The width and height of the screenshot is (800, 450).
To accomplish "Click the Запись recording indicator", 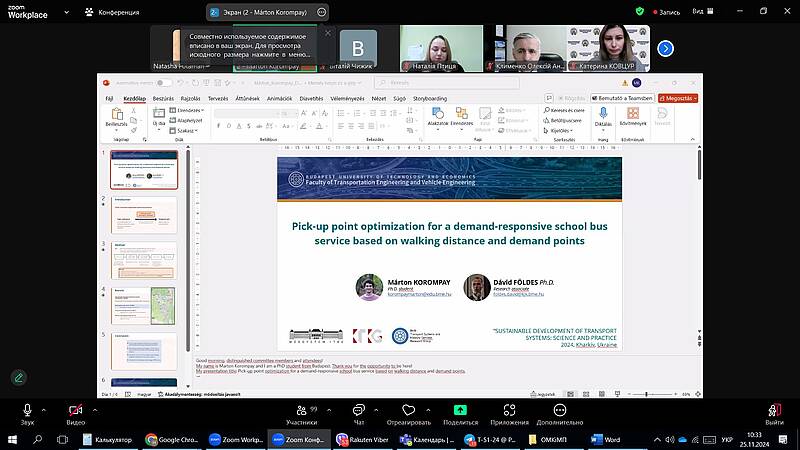I will (x=666, y=12).
